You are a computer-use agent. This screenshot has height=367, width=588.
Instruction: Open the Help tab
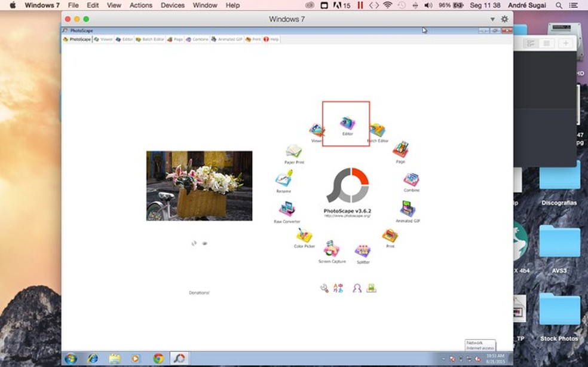pyautogui.click(x=271, y=39)
